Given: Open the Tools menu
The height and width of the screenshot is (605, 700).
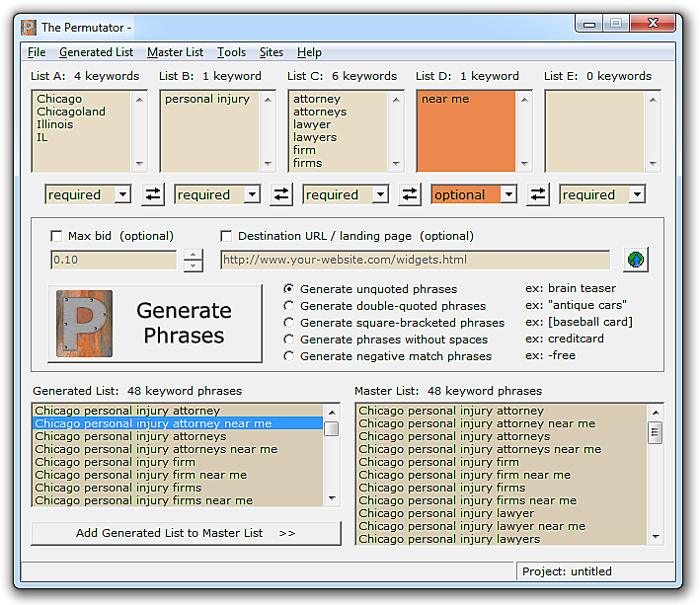Looking at the screenshot, I should click(231, 52).
